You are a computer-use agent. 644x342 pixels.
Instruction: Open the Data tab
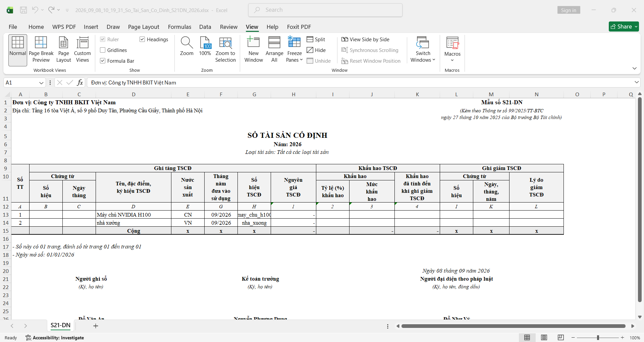(205, 27)
